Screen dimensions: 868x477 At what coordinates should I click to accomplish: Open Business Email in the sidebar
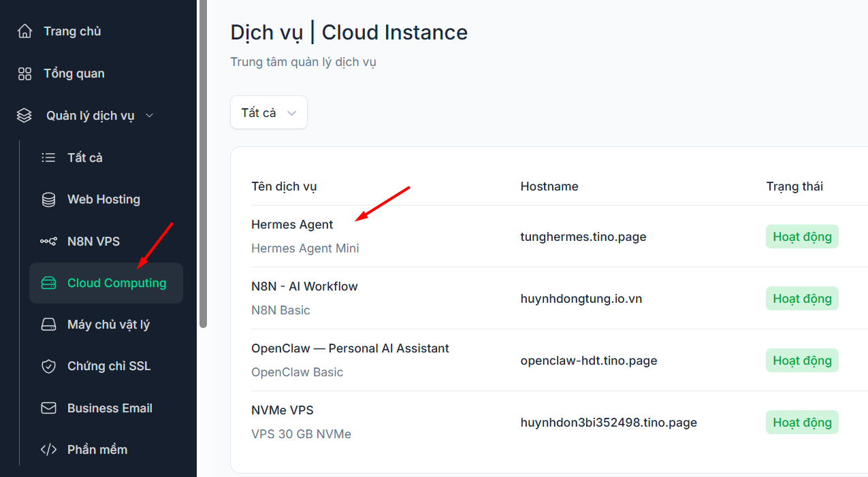point(110,408)
